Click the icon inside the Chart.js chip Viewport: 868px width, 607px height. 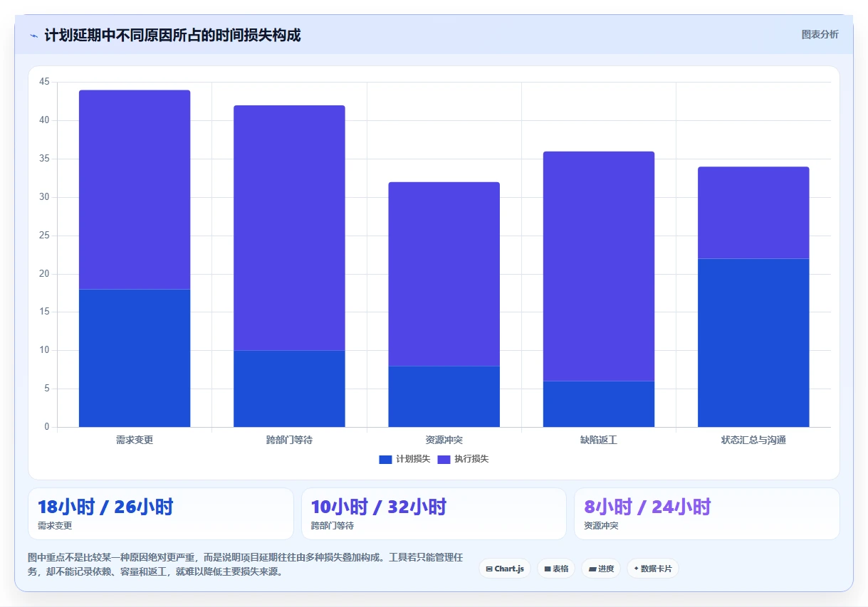pos(489,569)
